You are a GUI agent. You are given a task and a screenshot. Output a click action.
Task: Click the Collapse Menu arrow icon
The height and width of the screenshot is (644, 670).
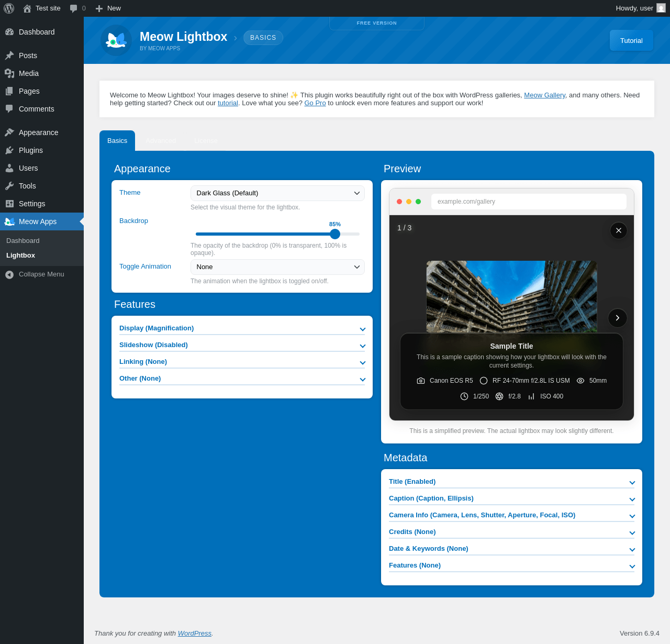(x=9, y=274)
